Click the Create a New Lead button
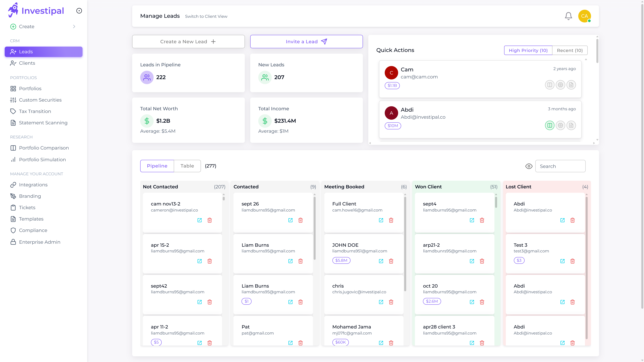The height and width of the screenshot is (362, 644). pyautogui.click(x=188, y=41)
